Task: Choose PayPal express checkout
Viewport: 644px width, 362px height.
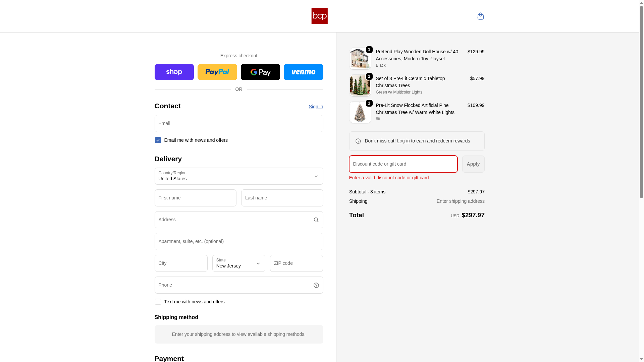Action: [217, 72]
